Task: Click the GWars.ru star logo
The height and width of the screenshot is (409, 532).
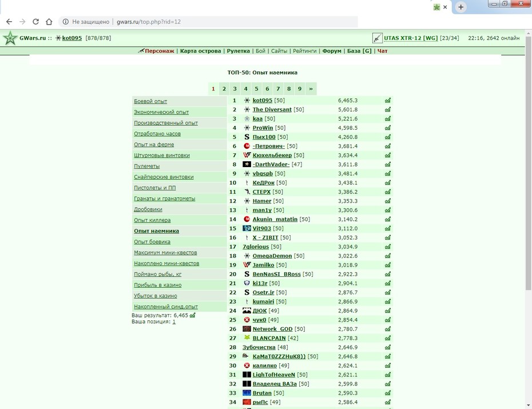Action: [x=10, y=38]
